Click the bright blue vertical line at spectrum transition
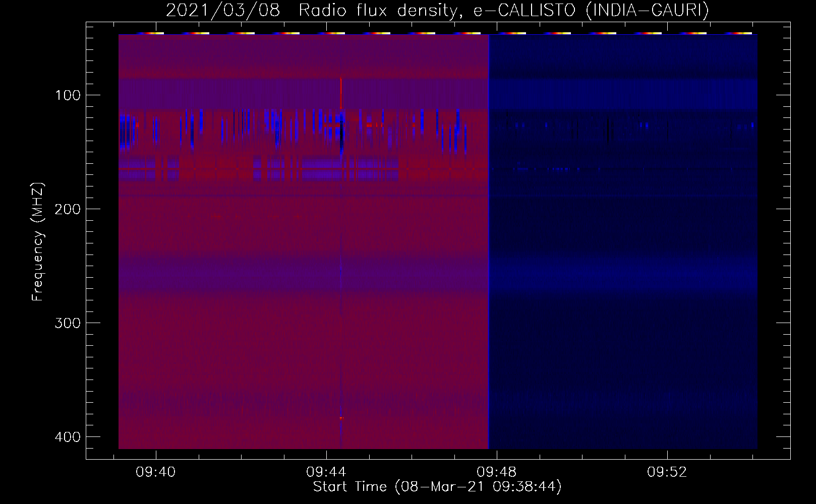816x504 pixels. click(x=488, y=242)
